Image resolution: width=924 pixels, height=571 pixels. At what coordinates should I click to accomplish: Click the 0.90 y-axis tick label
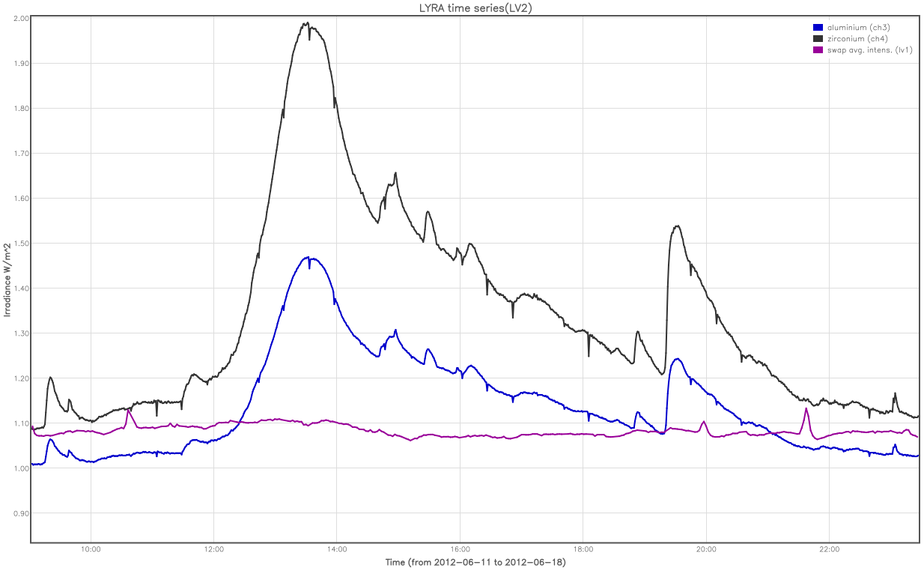(x=21, y=513)
